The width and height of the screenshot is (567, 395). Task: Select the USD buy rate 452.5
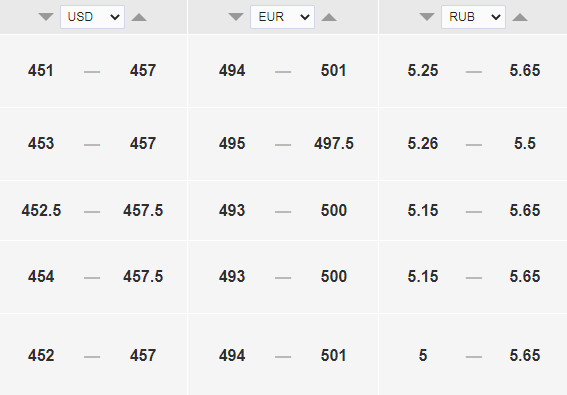click(41, 211)
